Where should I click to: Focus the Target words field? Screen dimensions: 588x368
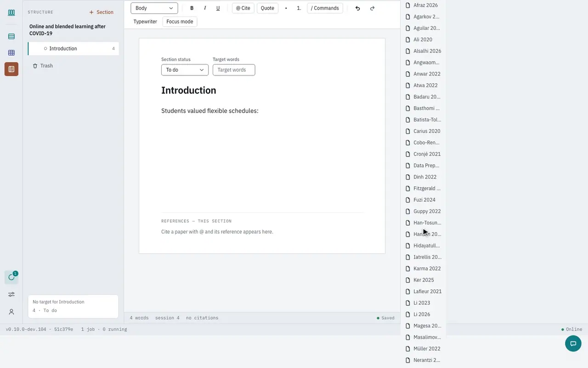[x=234, y=70]
